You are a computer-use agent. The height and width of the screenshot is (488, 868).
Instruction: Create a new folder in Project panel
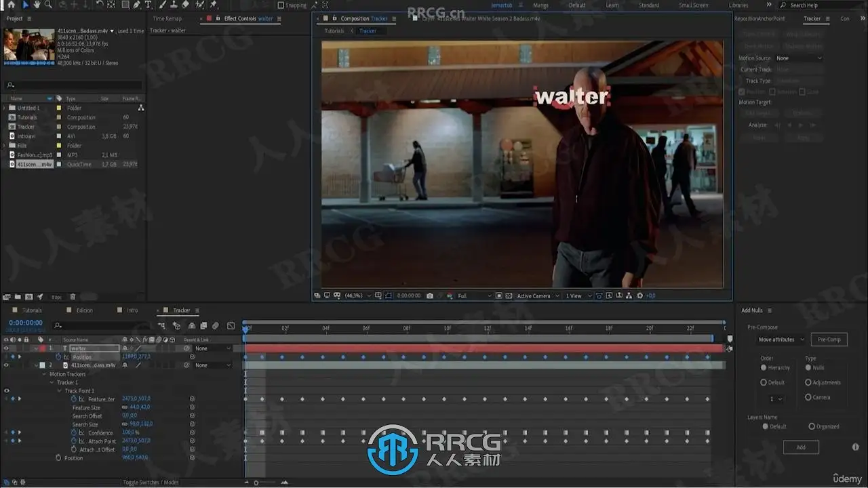click(x=18, y=297)
